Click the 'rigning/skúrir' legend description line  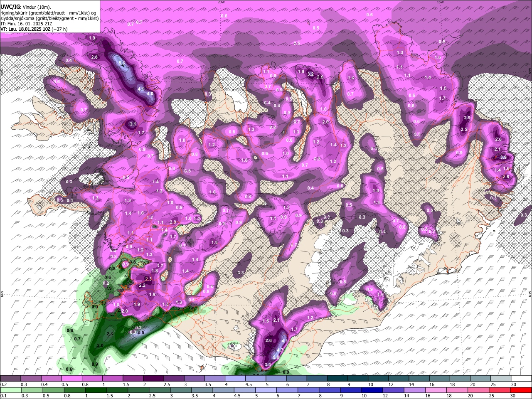(48, 13)
